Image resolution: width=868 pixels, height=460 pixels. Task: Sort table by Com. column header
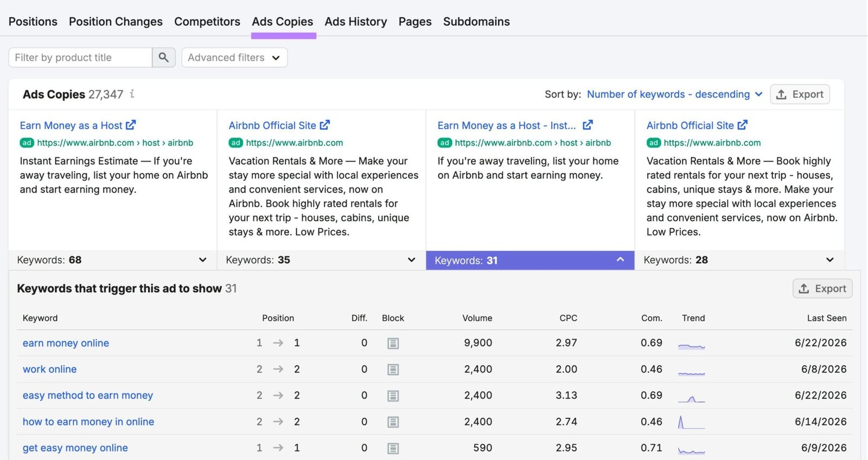point(652,318)
